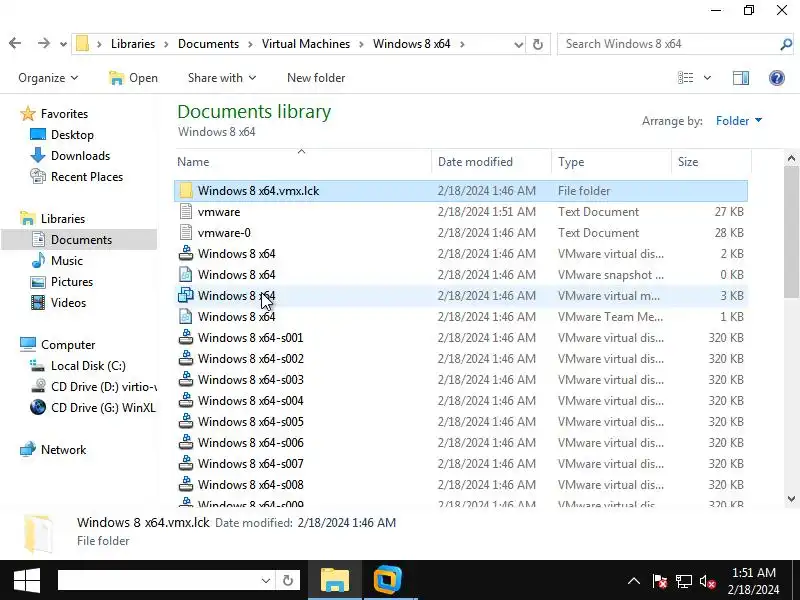Open File Explorer from taskbar

335,580
